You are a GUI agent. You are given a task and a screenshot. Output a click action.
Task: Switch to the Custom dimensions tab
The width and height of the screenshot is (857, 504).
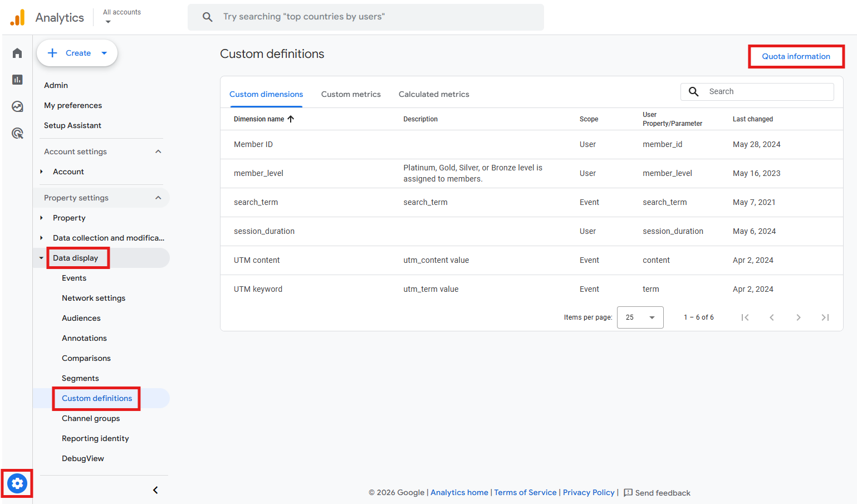point(266,94)
